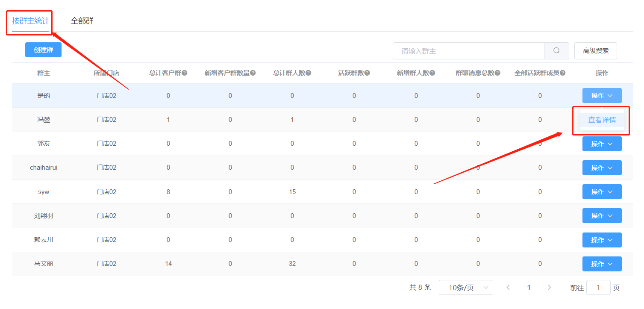The width and height of the screenshot is (644, 309).
Task: Open 操作 dropdown for chaihairui row
Action: (602, 168)
